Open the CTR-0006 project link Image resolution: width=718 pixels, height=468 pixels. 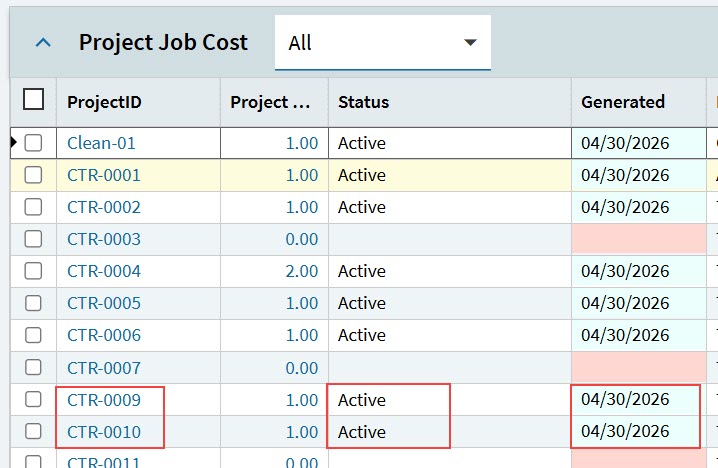coord(104,335)
